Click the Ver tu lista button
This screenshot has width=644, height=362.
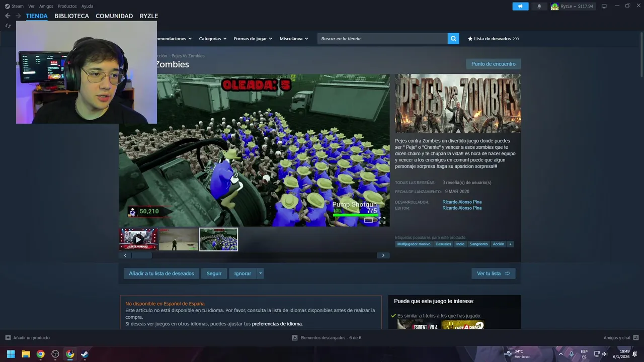(493, 274)
